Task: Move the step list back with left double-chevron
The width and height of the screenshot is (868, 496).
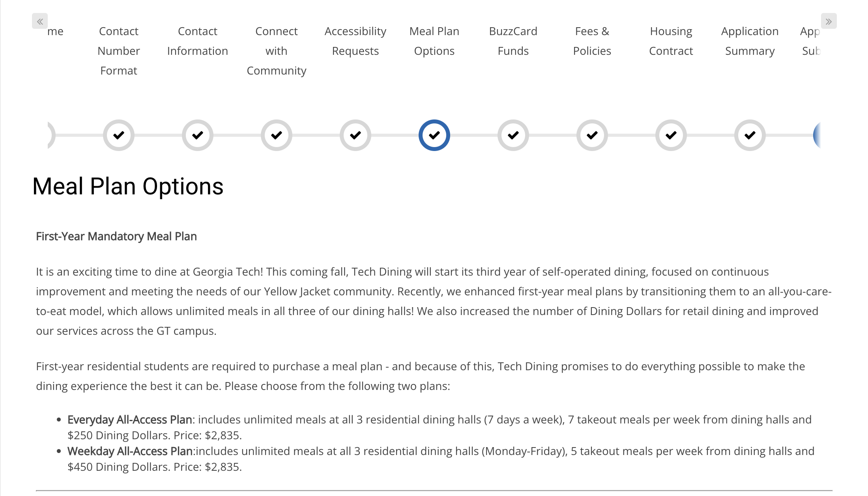Action: coord(40,21)
